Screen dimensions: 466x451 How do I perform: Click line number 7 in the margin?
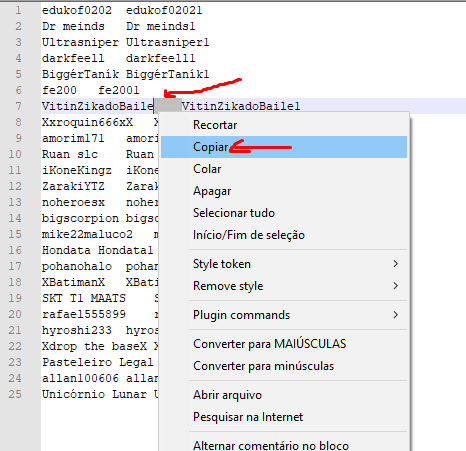pyautogui.click(x=18, y=106)
